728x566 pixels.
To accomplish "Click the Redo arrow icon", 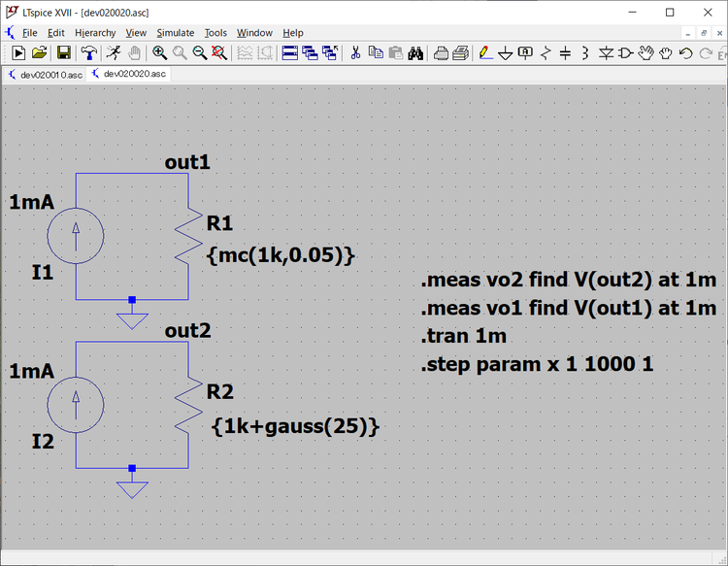I will [x=706, y=53].
